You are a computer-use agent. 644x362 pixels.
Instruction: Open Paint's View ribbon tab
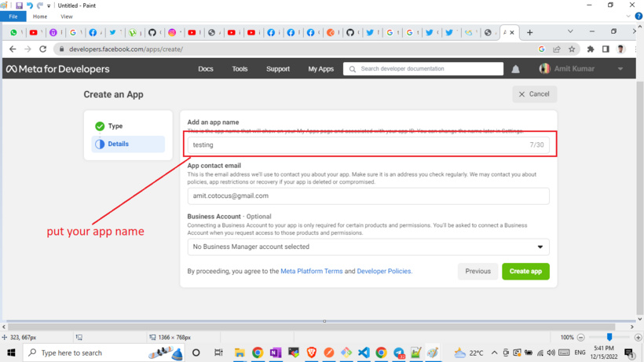[x=67, y=16]
